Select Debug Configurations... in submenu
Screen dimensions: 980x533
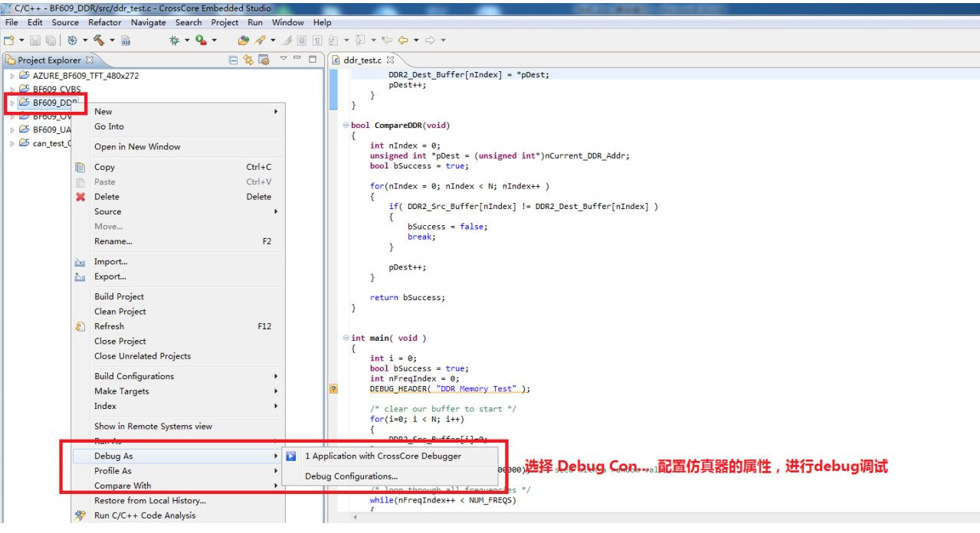[391, 476]
